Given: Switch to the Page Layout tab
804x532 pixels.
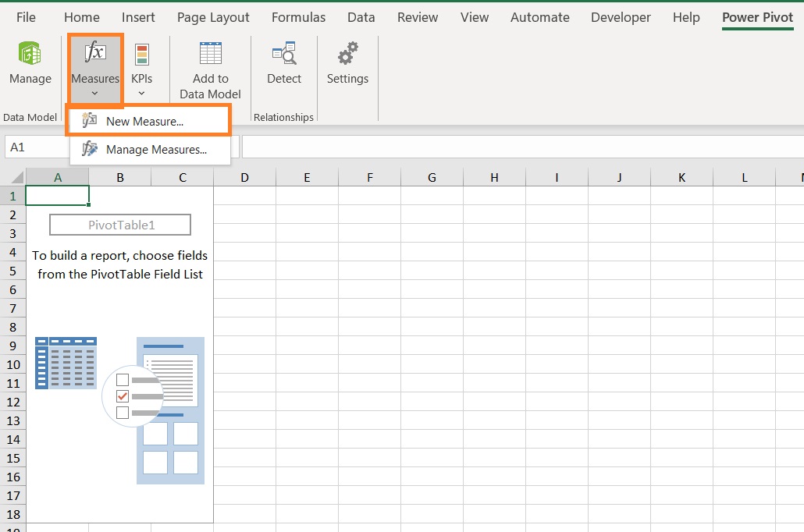Looking at the screenshot, I should click(x=213, y=17).
